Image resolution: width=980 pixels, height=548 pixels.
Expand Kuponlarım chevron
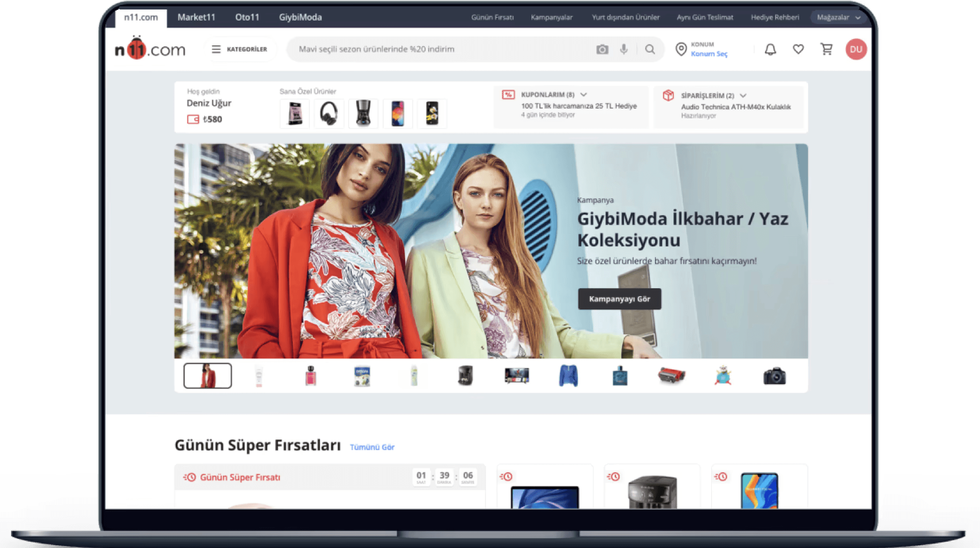point(584,95)
